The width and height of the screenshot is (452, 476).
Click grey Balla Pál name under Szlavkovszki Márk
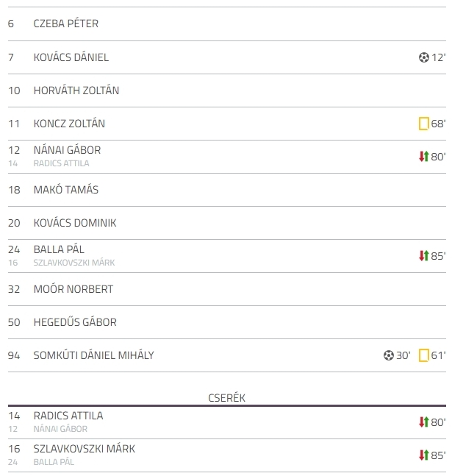[54, 462]
